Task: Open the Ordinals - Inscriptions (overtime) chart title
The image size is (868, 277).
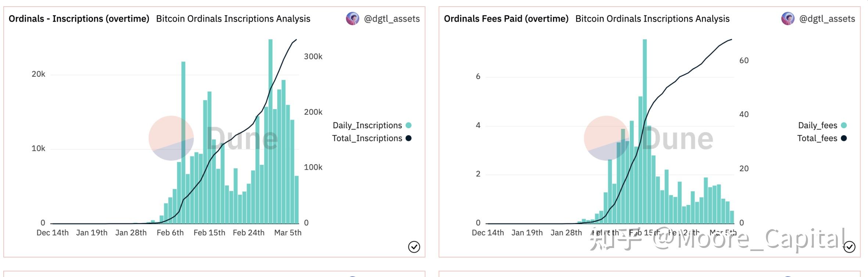Action: tap(79, 19)
